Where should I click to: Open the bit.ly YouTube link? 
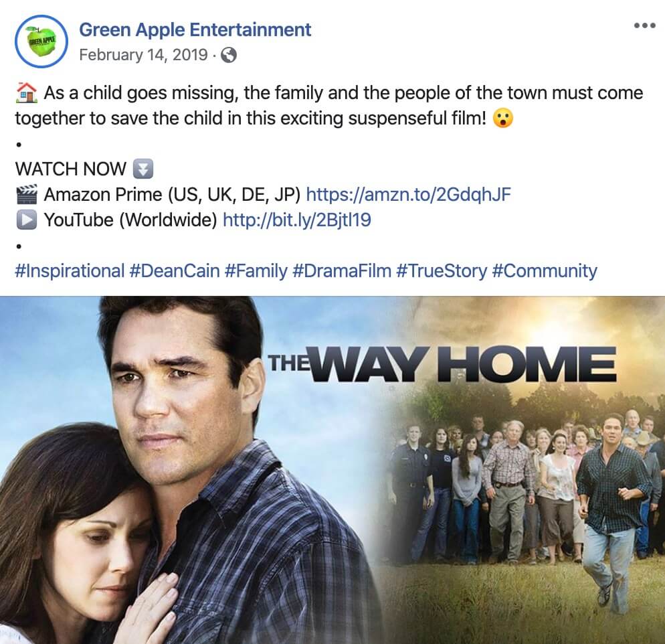click(x=296, y=220)
